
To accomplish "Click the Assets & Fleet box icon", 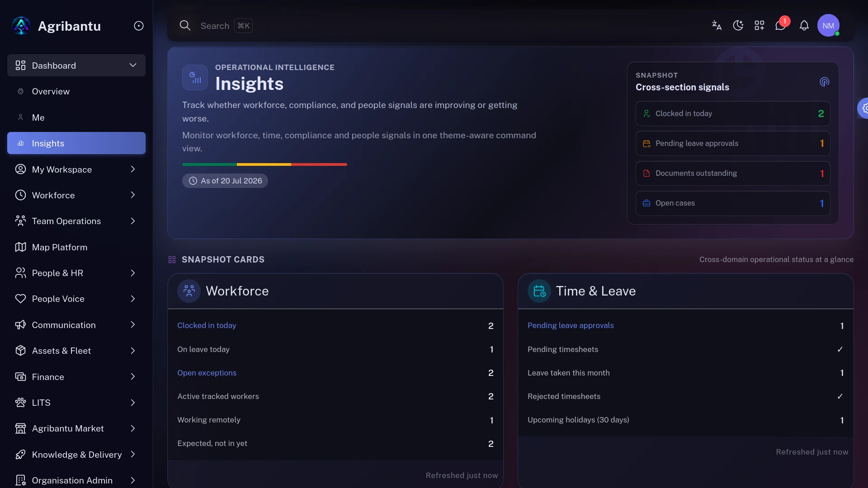I will tap(20, 351).
